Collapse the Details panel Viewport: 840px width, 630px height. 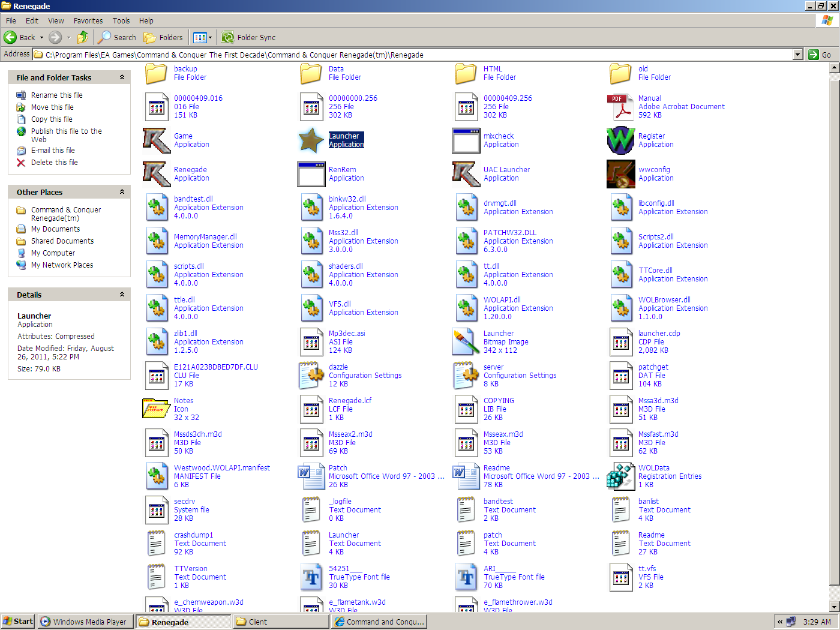[x=122, y=295]
